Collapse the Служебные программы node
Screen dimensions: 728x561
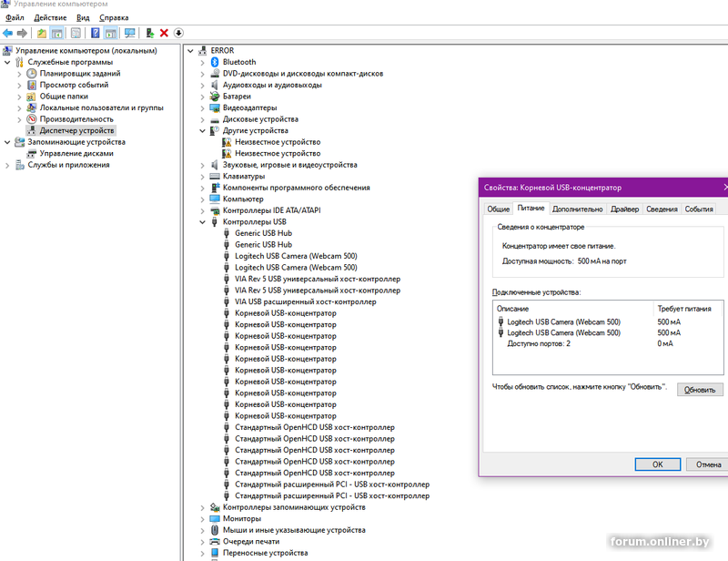pos(7,62)
